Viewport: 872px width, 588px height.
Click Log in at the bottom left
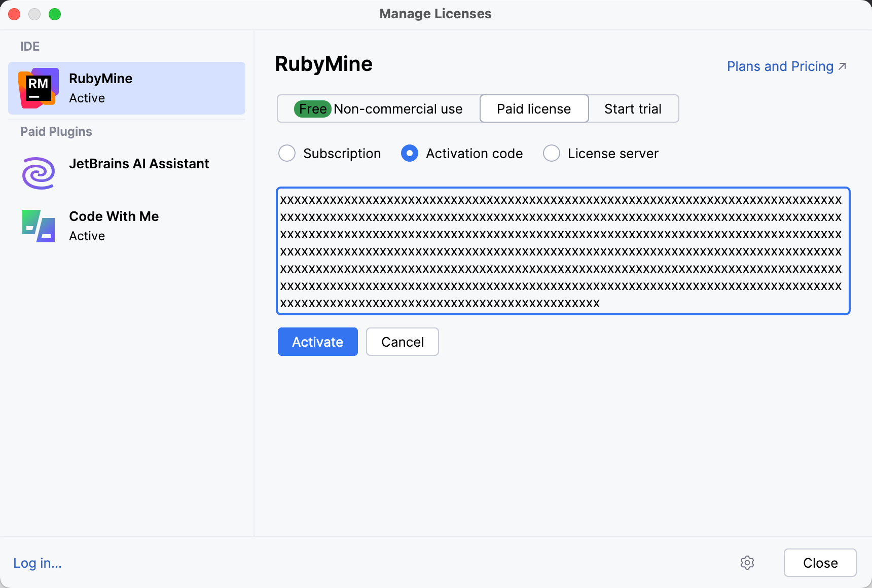(37, 563)
